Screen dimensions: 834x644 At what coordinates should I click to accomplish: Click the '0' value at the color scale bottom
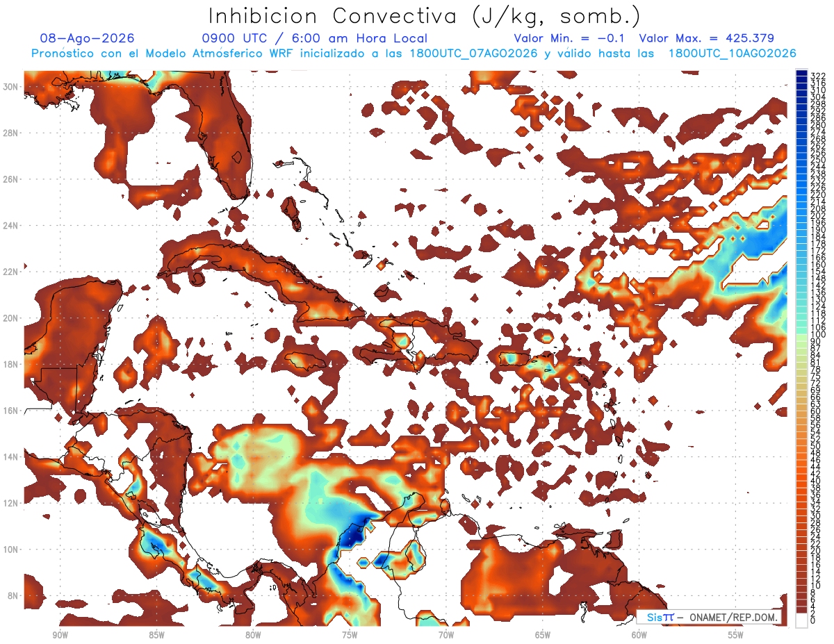point(813,620)
